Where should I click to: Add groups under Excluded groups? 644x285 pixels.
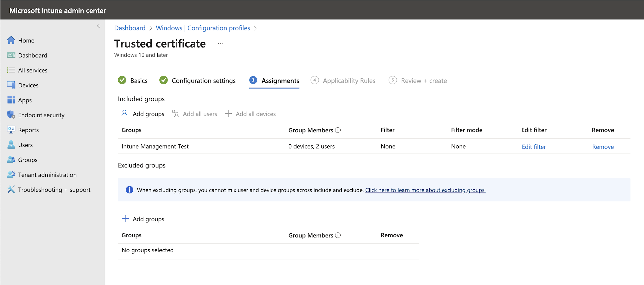tap(148, 219)
